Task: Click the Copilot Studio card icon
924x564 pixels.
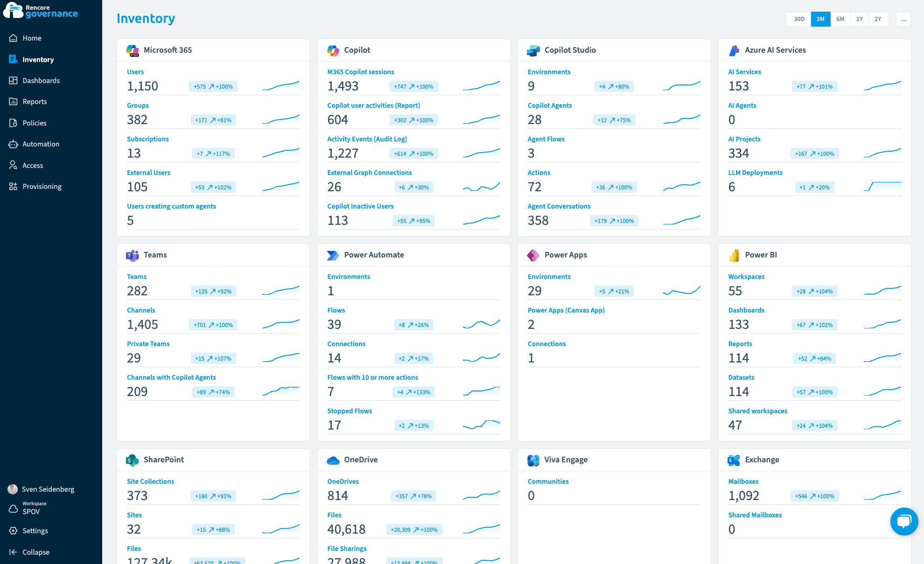Action: 533,50
